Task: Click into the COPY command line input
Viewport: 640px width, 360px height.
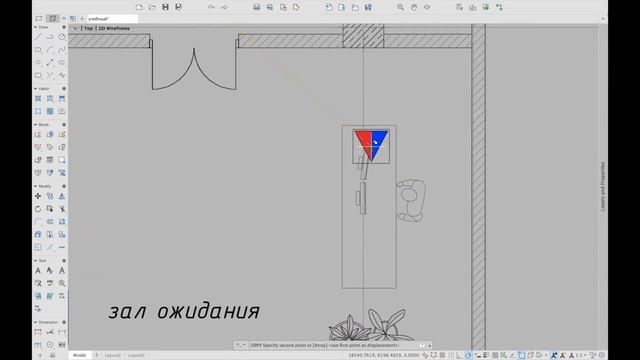Action: 324,345
